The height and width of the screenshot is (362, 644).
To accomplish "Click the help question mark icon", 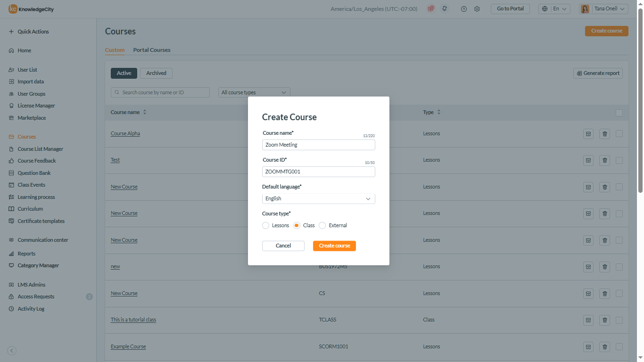I will 463,9.
